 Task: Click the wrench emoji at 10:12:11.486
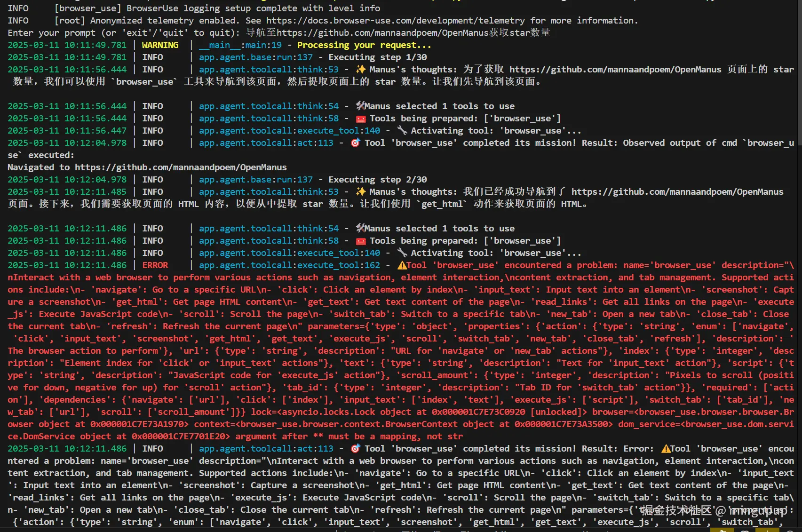(402, 253)
